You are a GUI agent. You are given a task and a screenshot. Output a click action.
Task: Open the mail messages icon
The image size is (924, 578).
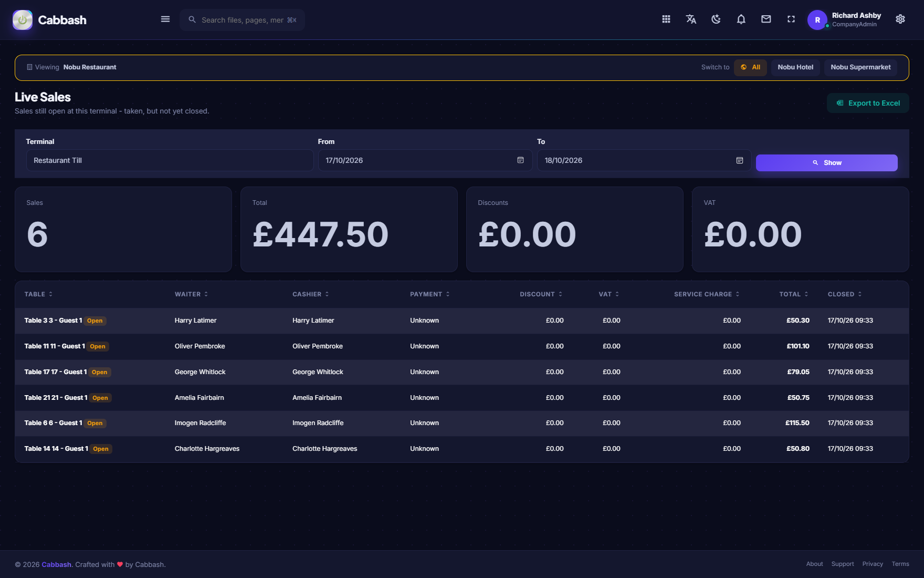[x=766, y=19]
